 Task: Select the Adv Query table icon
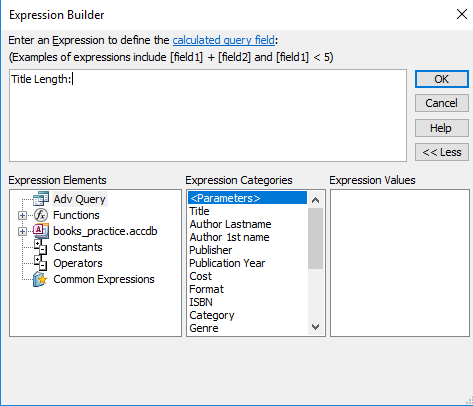pyautogui.click(x=41, y=199)
